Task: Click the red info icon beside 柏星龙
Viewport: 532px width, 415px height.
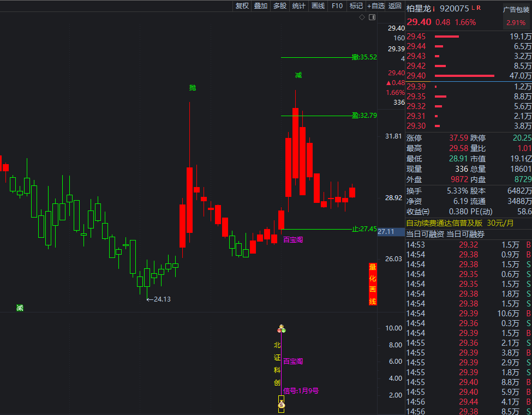Action: click(x=434, y=9)
